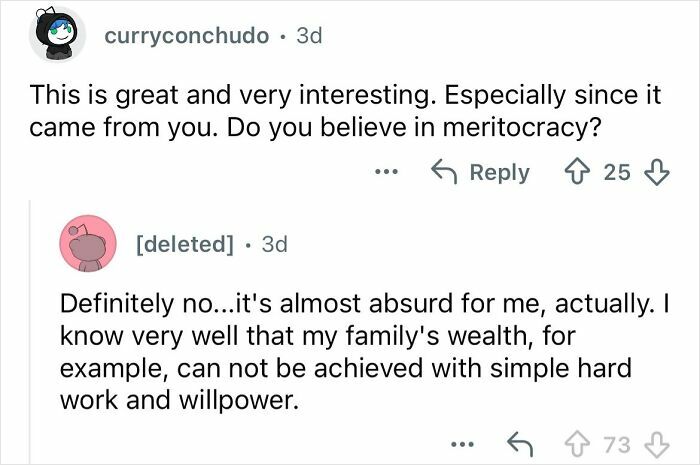The height and width of the screenshot is (465, 700).
Task: Click the 25 vote score
Action: (617, 173)
